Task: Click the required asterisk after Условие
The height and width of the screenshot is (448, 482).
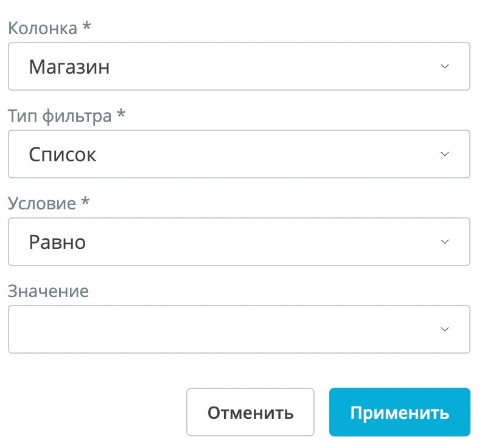Action: (85, 202)
